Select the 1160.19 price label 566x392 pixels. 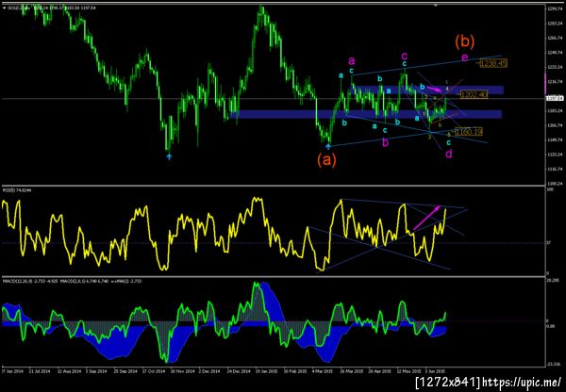tap(469, 132)
